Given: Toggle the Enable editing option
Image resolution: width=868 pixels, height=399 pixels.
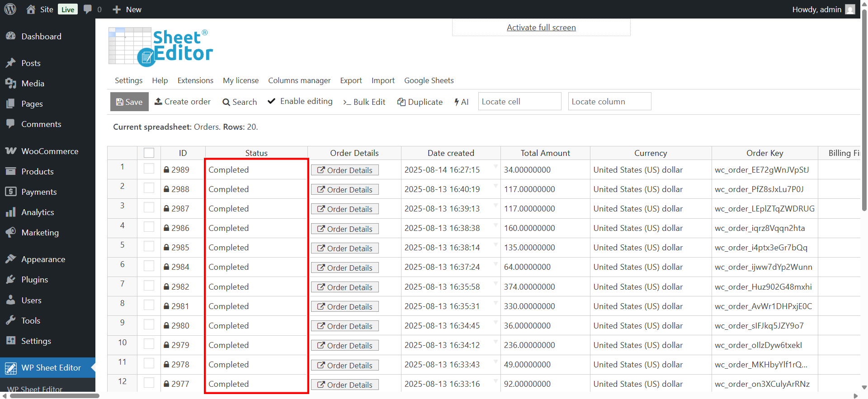Looking at the screenshot, I should point(300,101).
